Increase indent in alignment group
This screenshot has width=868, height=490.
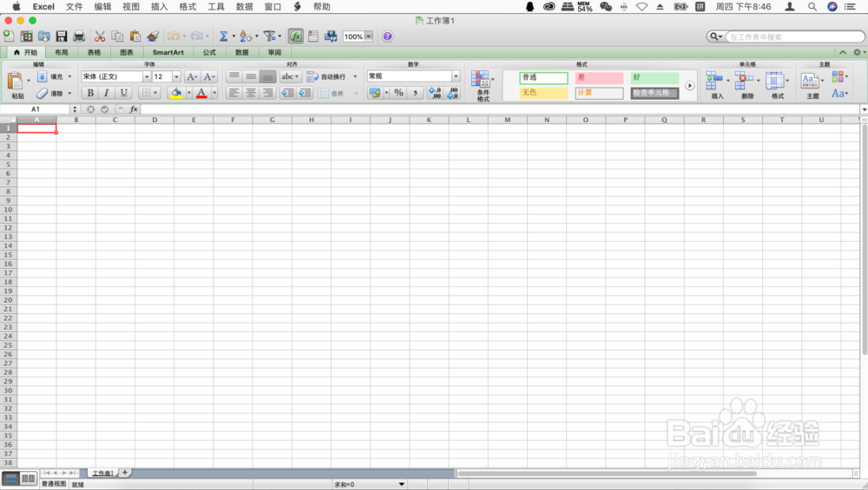pos(305,93)
